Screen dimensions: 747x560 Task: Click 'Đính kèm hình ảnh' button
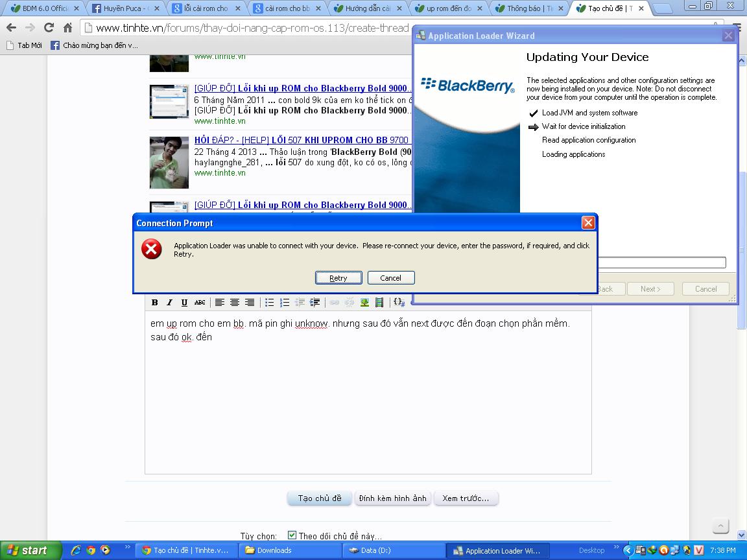coord(392,498)
